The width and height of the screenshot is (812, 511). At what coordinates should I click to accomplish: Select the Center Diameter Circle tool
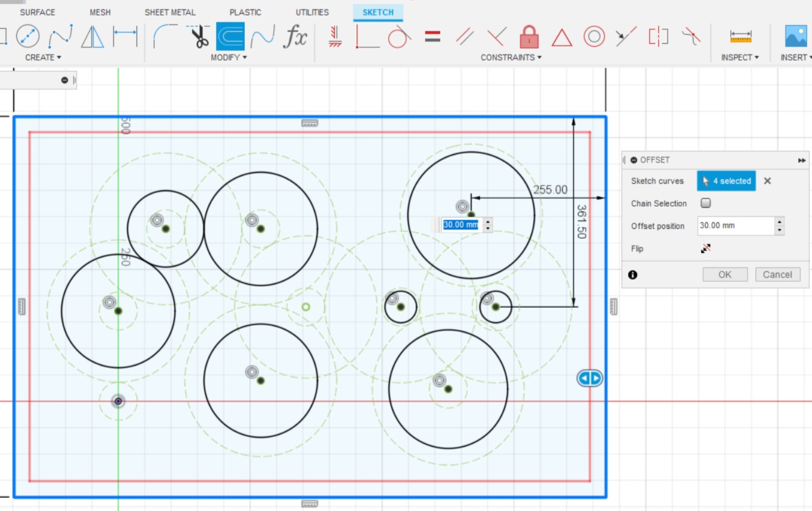tap(27, 37)
